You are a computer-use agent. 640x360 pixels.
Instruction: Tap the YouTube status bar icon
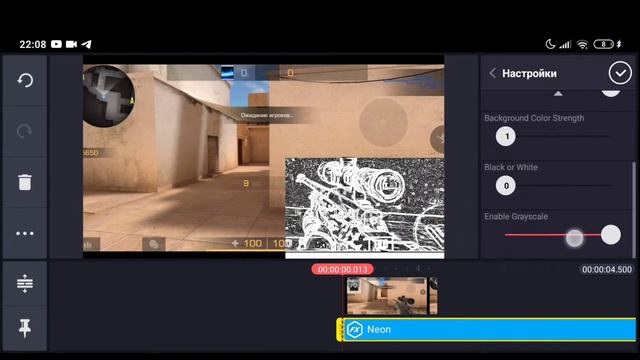[56, 44]
